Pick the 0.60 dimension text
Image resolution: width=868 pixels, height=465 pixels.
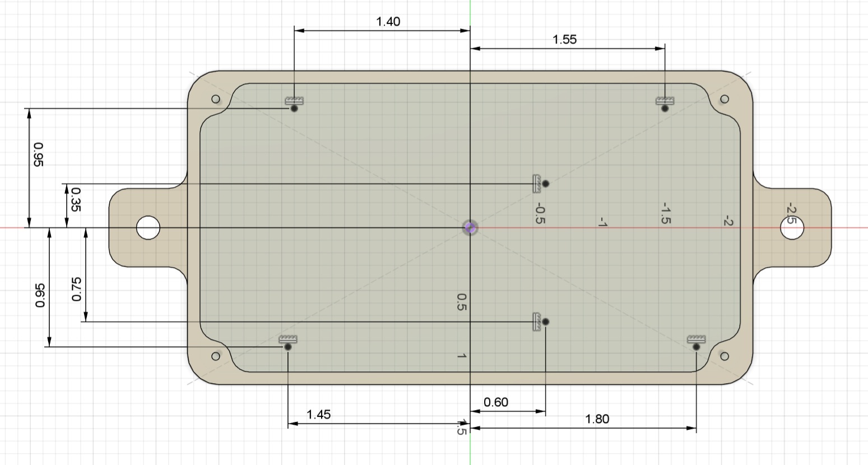[495, 402]
